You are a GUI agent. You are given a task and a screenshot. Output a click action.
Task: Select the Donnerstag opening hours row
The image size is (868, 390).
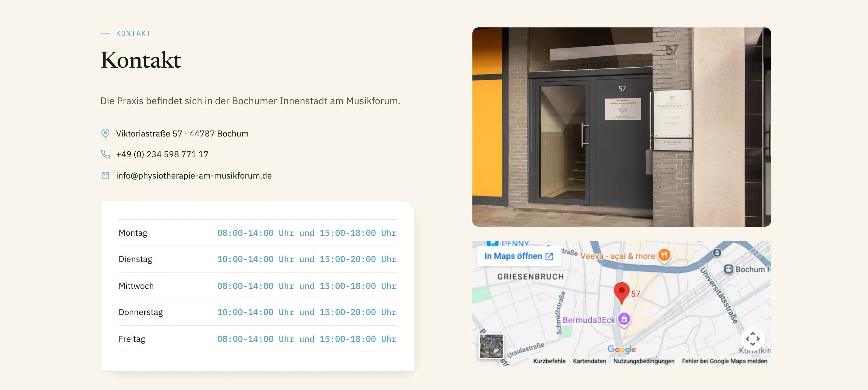point(258,312)
